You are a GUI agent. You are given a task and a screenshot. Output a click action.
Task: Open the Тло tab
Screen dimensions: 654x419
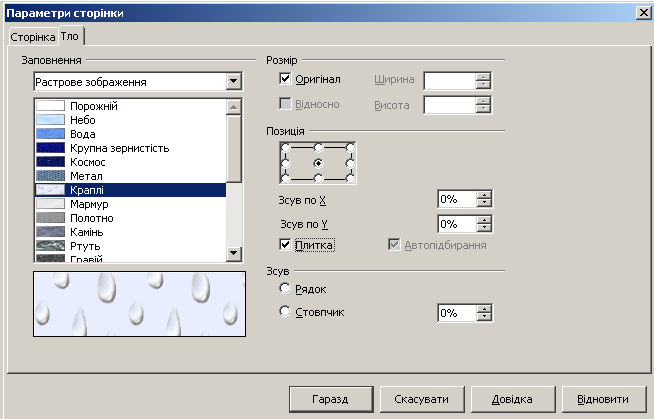tap(70, 36)
